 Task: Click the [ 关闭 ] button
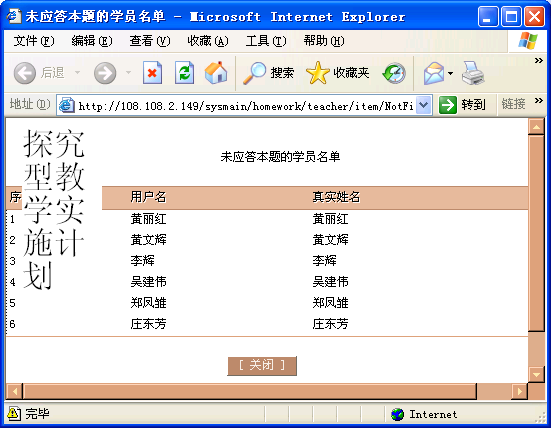click(262, 366)
